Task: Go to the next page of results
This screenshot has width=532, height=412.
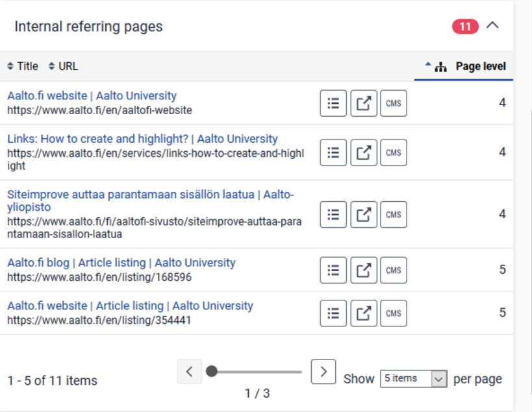Action: coord(323,371)
